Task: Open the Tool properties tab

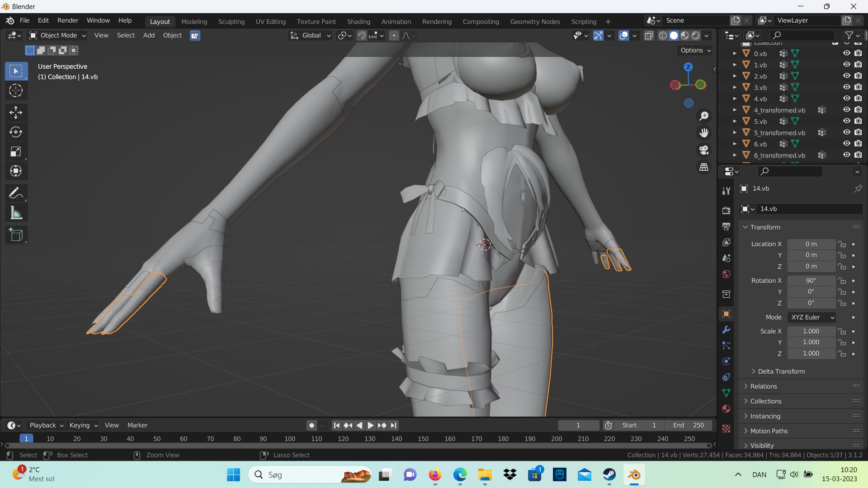Action: click(726, 191)
